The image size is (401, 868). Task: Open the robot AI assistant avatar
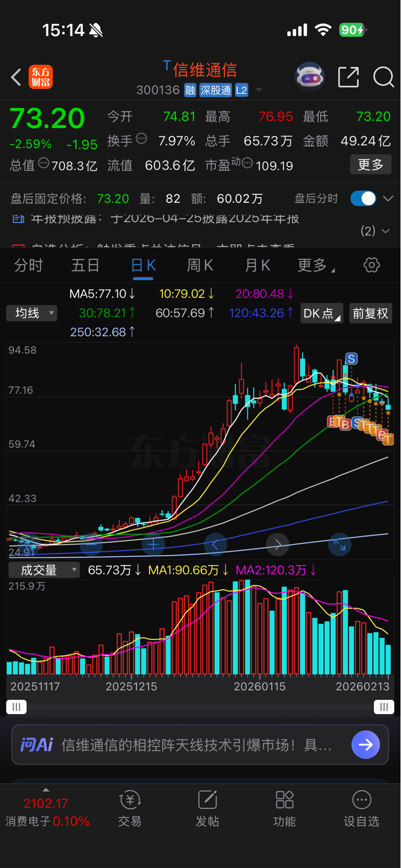[310, 77]
